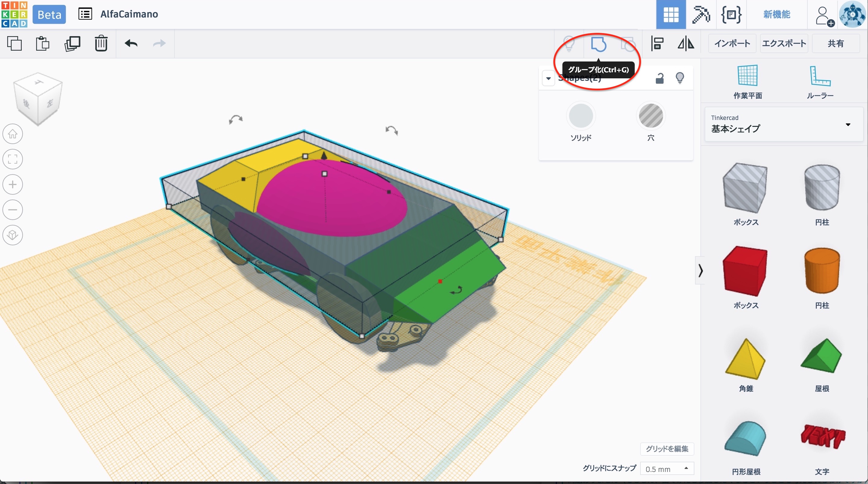Image resolution: width=868 pixels, height=484 pixels.
Task: Click the Mirror flip tool
Action: click(x=686, y=44)
